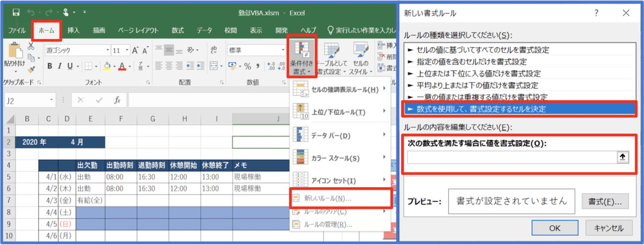644x245 pixels.
Task: Click OK in the new rule dialog
Action: click(555, 228)
